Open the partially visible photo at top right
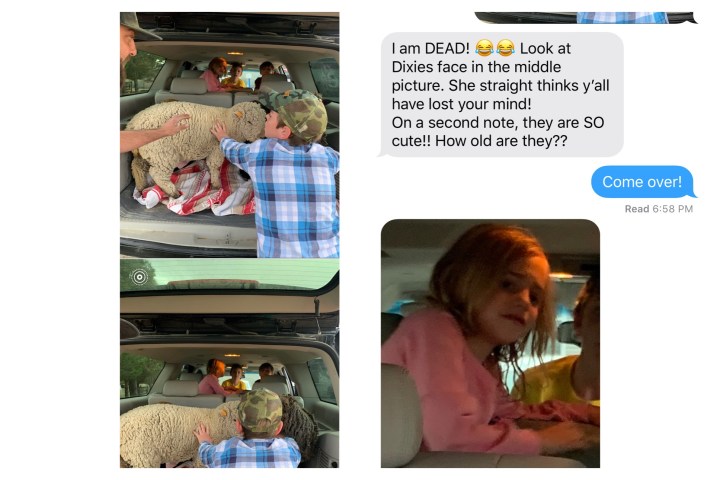 pos(586,17)
